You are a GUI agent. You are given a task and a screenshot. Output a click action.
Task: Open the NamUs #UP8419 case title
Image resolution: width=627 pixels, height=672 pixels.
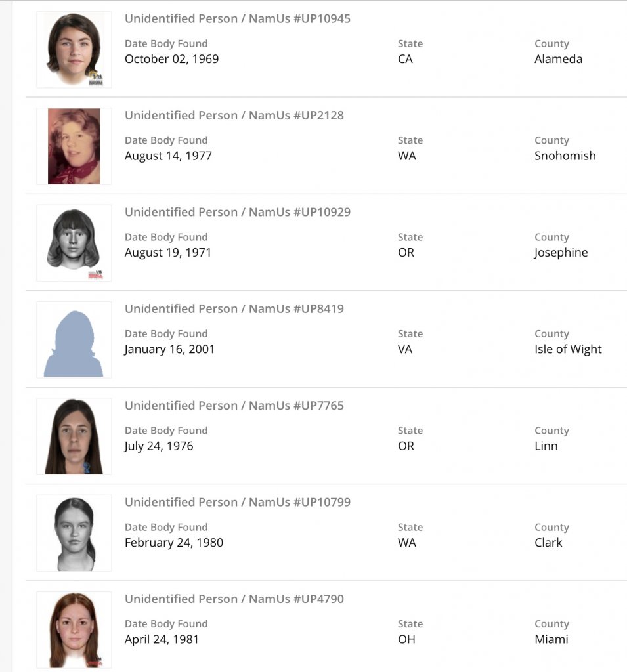coord(234,308)
